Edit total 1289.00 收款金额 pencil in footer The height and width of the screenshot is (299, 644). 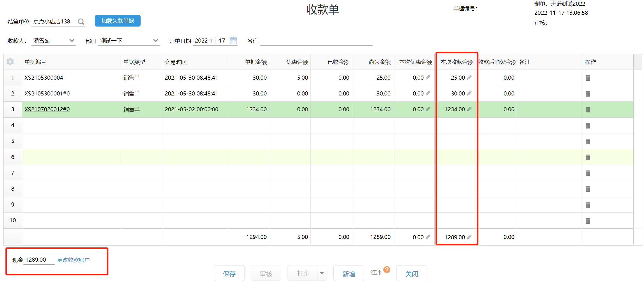469,237
